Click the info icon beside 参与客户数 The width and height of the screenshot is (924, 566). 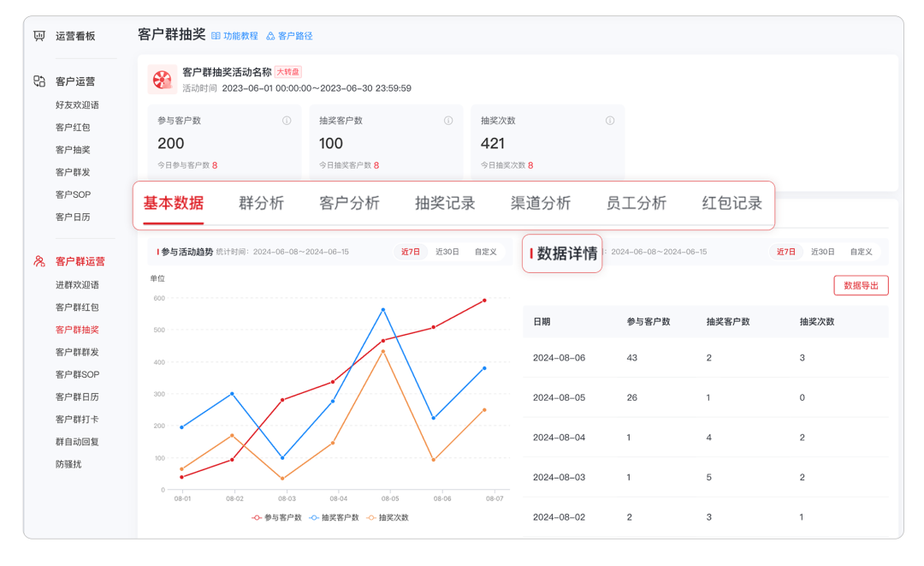coord(288,121)
